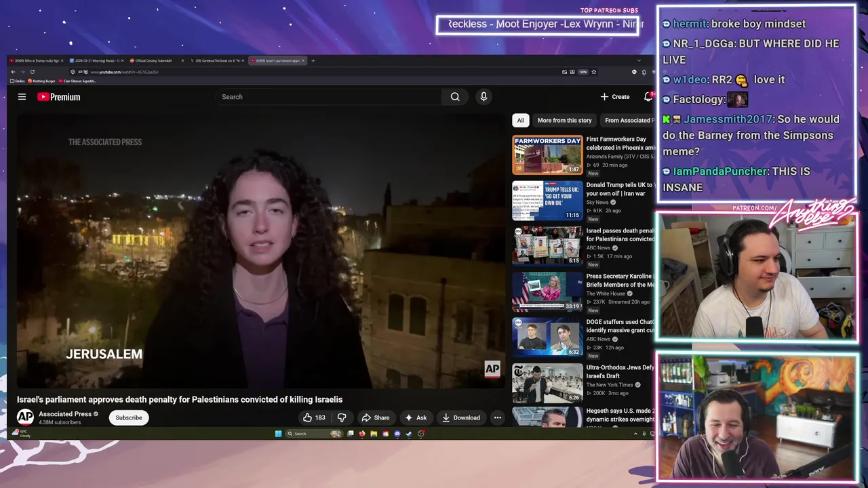
Task: Bookmark page with star icon
Action: [x=593, y=72]
